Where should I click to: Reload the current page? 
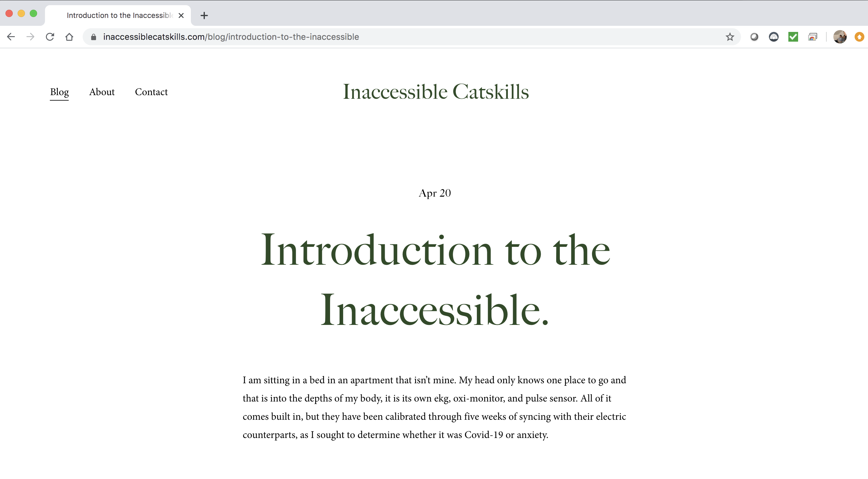(50, 37)
